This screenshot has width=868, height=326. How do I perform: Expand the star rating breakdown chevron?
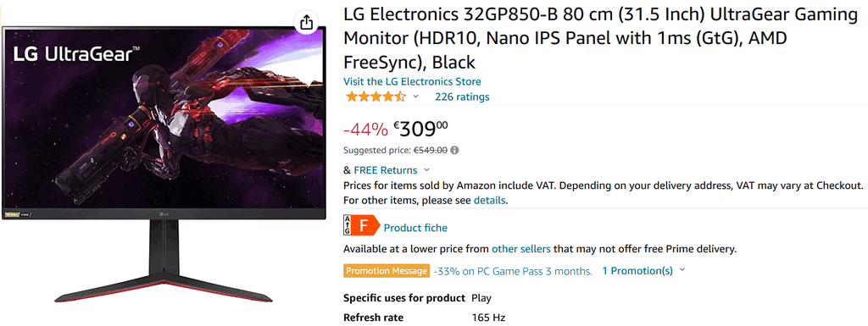(x=415, y=97)
